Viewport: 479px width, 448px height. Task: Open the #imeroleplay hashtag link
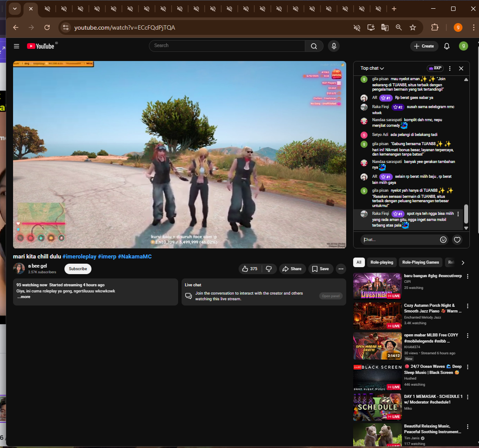(79, 257)
